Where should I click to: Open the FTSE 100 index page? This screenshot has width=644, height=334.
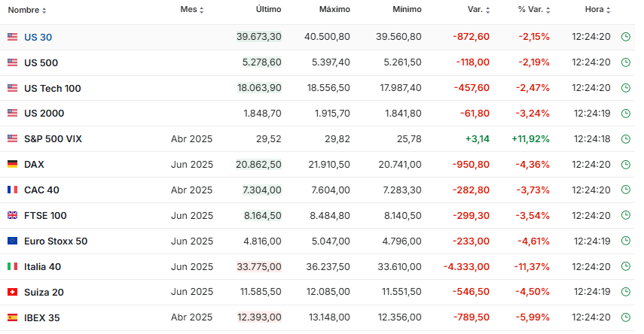tap(45, 216)
